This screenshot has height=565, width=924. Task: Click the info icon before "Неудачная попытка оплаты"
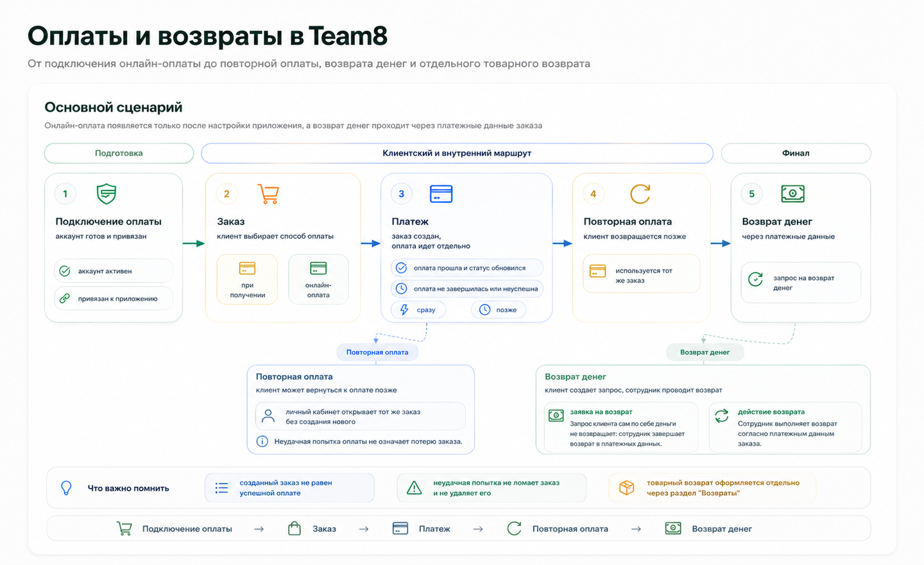pos(262,441)
